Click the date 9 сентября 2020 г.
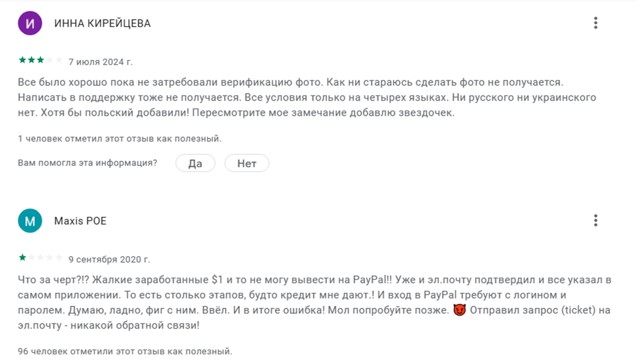The image size is (637, 364). click(109, 259)
